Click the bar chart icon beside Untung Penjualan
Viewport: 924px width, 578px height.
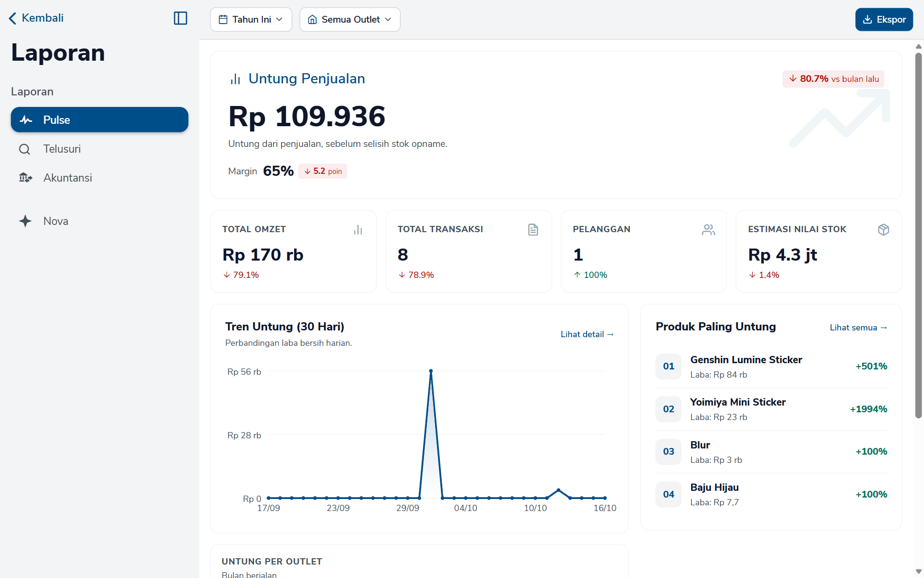click(235, 79)
